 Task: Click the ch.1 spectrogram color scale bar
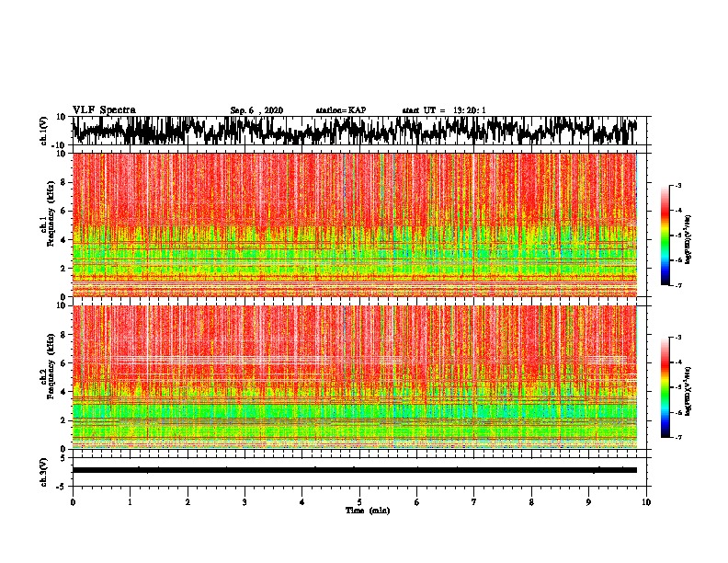click(665, 236)
